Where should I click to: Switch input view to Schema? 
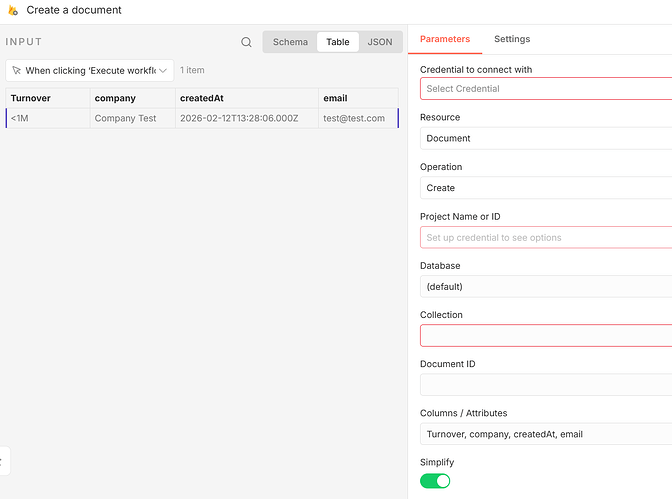click(290, 42)
